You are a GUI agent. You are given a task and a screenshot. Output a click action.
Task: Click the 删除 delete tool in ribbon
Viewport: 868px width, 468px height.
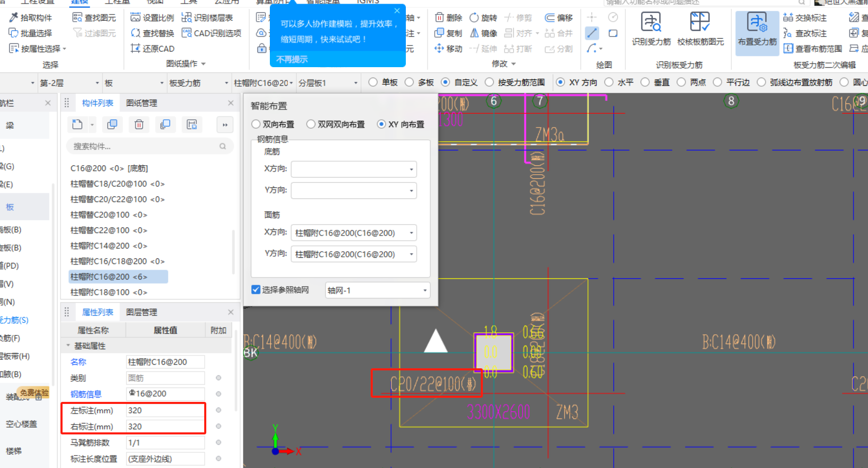click(448, 18)
